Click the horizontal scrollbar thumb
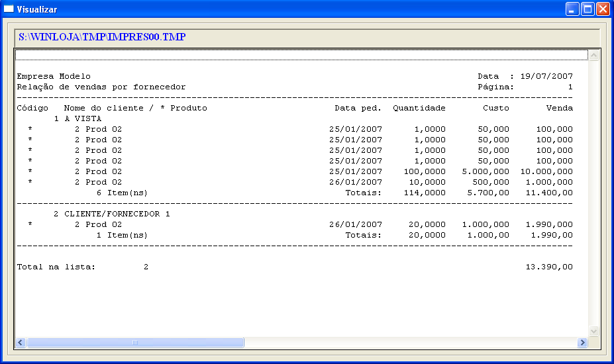This screenshot has width=614, height=364. coord(135,343)
